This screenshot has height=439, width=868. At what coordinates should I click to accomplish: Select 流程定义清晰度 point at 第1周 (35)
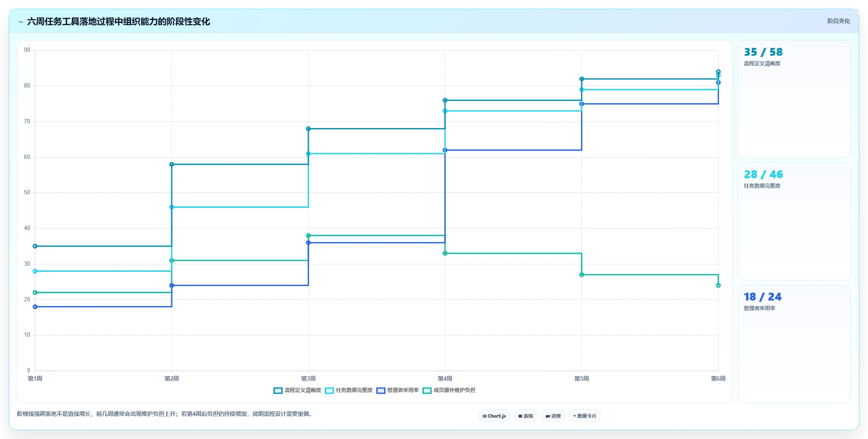pyautogui.click(x=35, y=246)
